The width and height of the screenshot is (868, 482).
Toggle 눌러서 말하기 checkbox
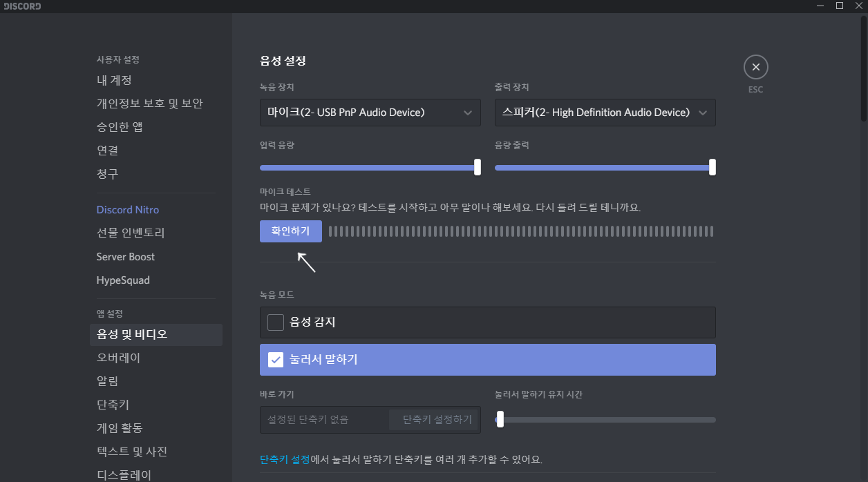[276, 359]
